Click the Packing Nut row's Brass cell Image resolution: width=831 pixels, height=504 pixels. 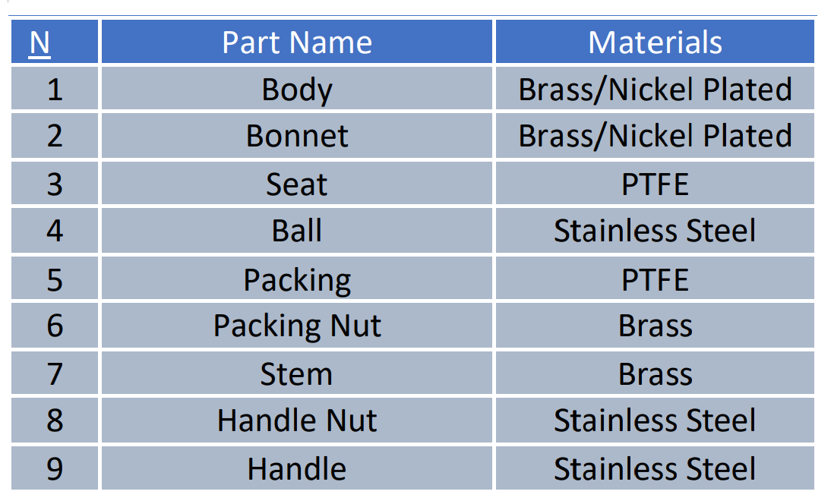click(x=655, y=326)
